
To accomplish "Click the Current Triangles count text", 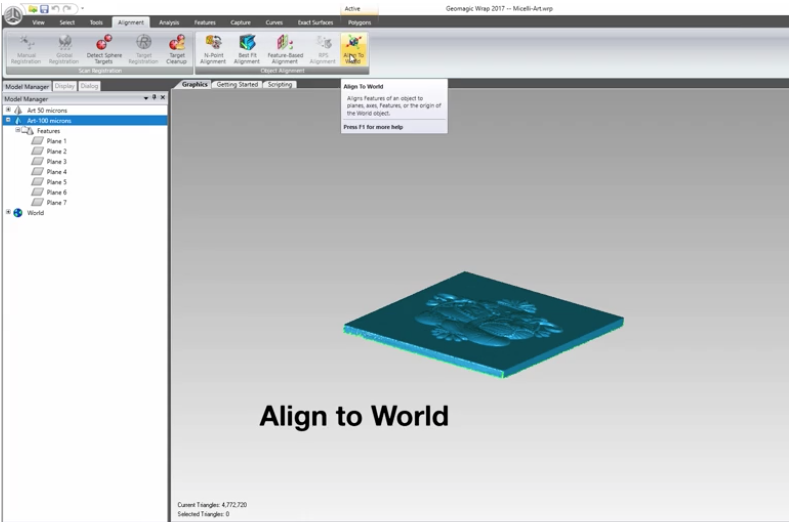I will coord(212,504).
